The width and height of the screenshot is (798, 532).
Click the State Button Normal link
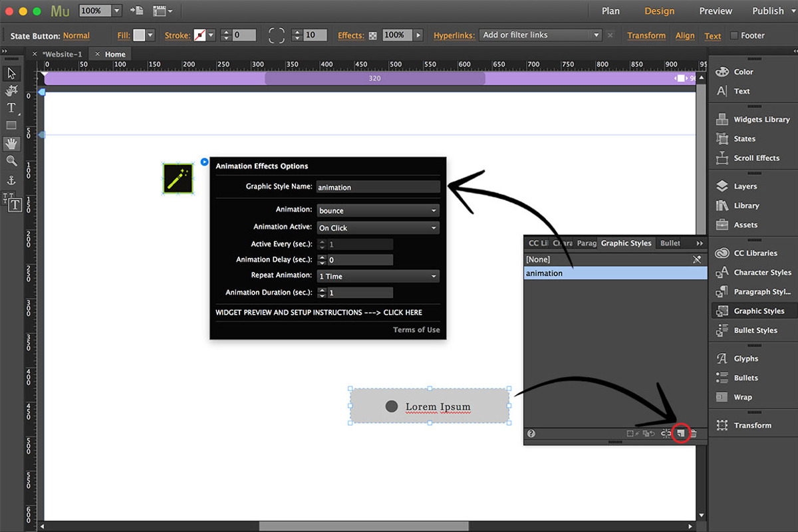coord(76,36)
